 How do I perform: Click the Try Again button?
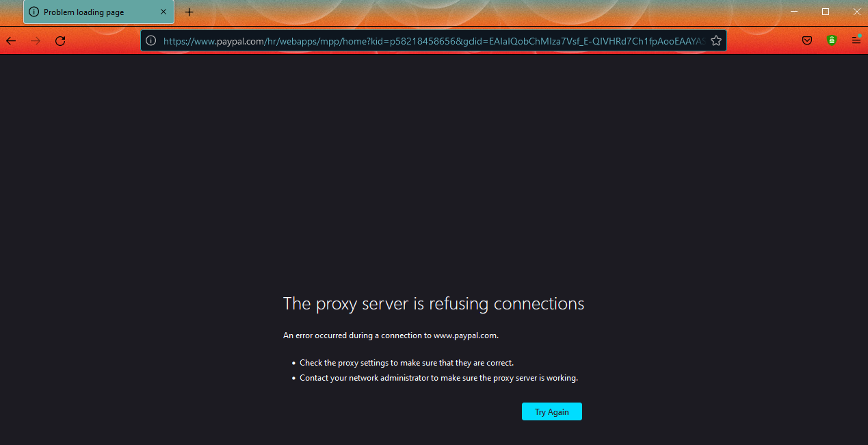(551, 411)
